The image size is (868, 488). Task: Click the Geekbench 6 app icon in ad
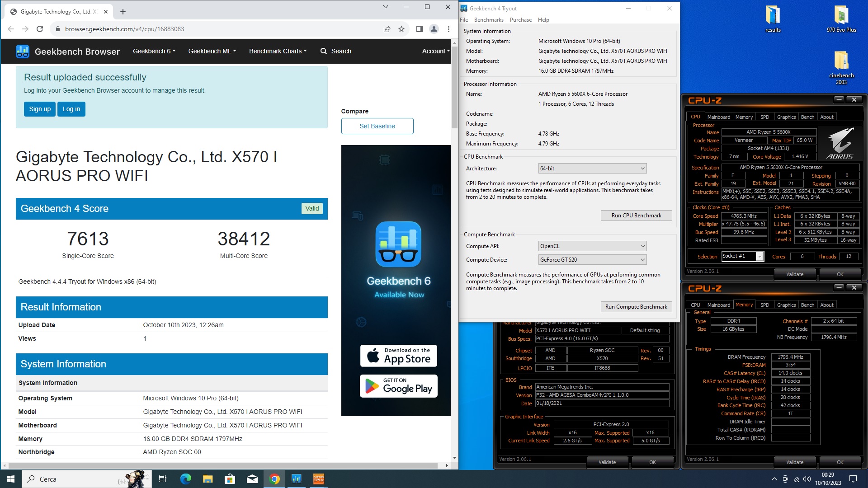[x=398, y=244]
